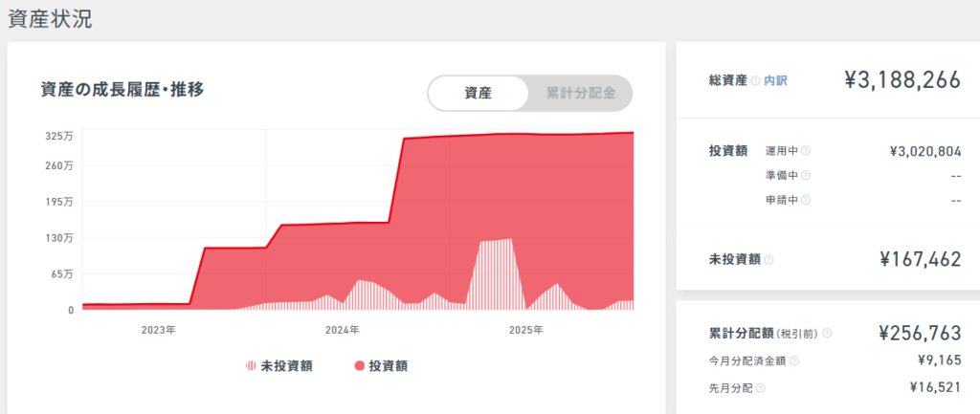Click the 資産状況 page heading
The image size is (980, 414).
coord(50,18)
